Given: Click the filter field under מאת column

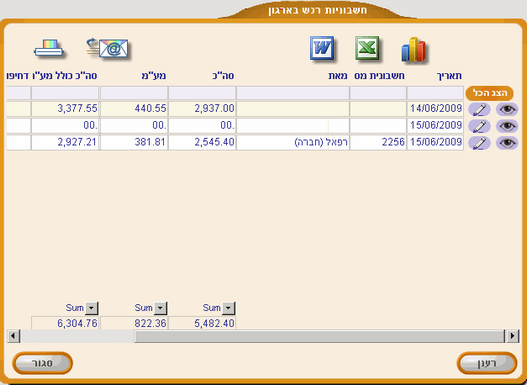Looking at the screenshot, I should tap(293, 93).
